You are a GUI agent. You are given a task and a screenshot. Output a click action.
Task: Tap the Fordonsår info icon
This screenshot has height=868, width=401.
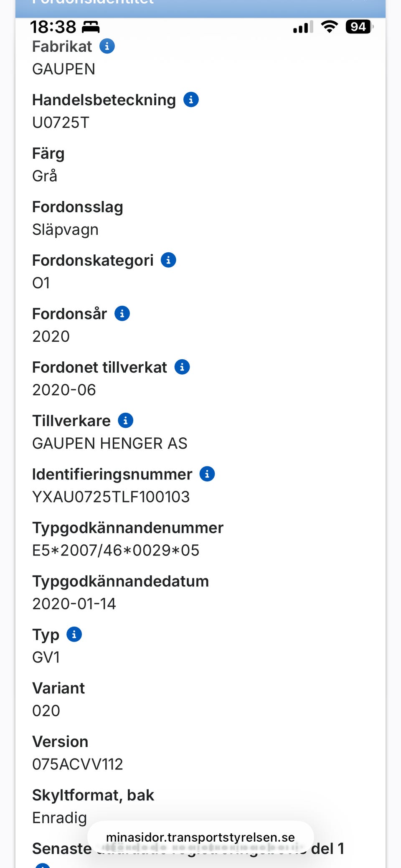click(x=122, y=314)
